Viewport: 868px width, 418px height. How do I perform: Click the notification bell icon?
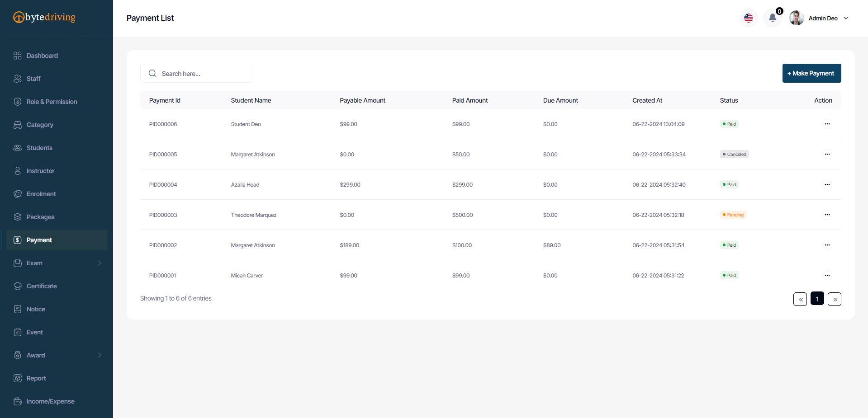click(773, 18)
